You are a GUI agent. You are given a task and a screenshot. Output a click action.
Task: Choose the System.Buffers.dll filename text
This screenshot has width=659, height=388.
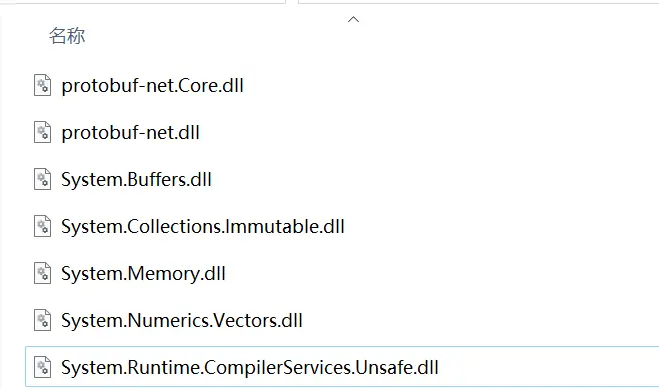click(136, 180)
